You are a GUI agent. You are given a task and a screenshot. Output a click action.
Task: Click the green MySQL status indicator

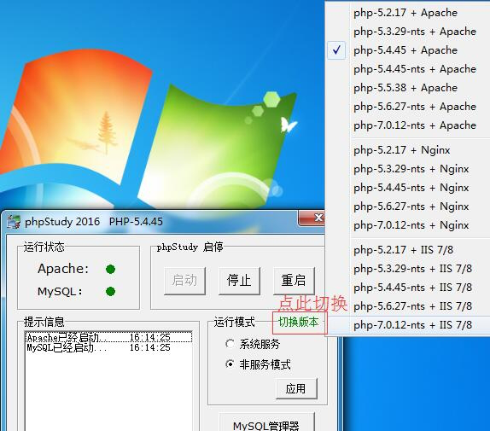point(110,292)
